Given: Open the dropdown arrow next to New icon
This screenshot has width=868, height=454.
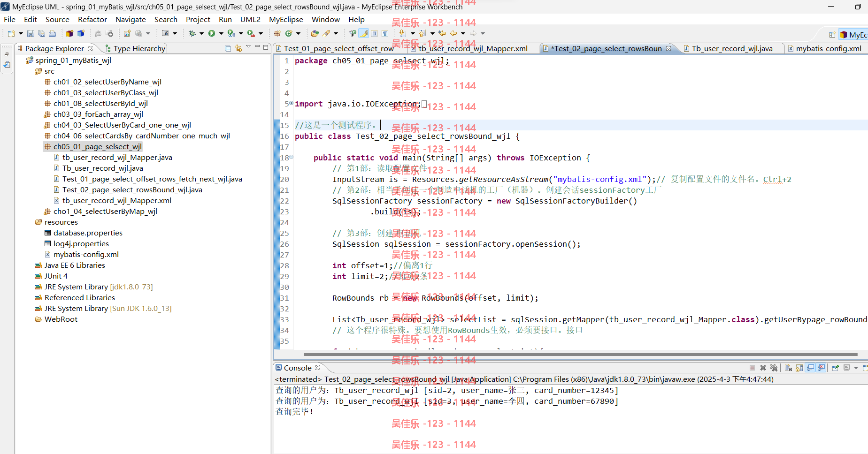Looking at the screenshot, I should point(21,33).
